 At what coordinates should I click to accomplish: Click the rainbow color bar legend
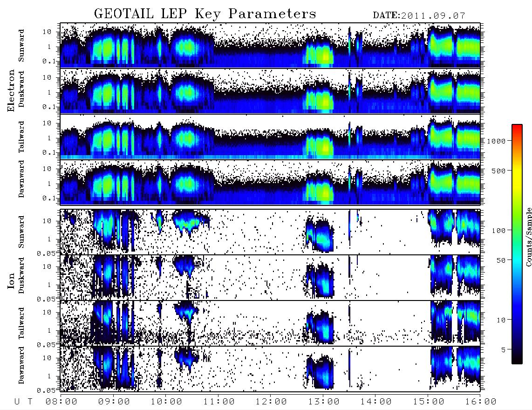[x=517, y=244]
